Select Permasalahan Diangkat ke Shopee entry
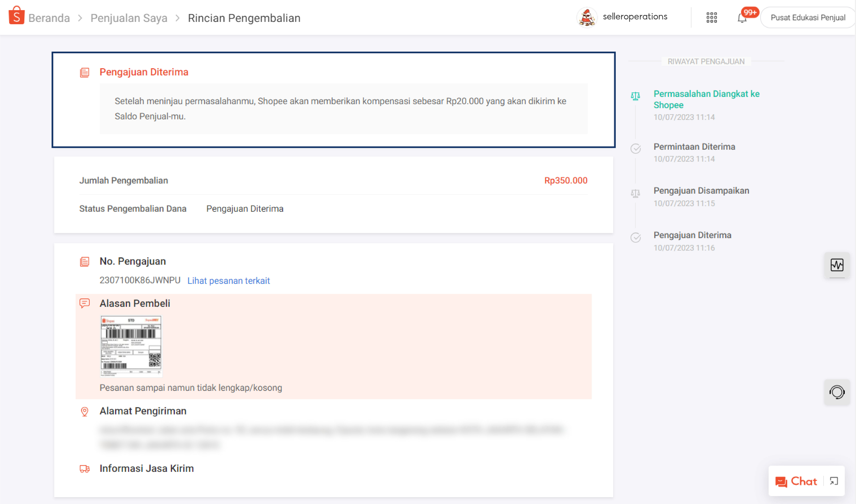Viewport: 856px width, 504px height. (x=706, y=99)
